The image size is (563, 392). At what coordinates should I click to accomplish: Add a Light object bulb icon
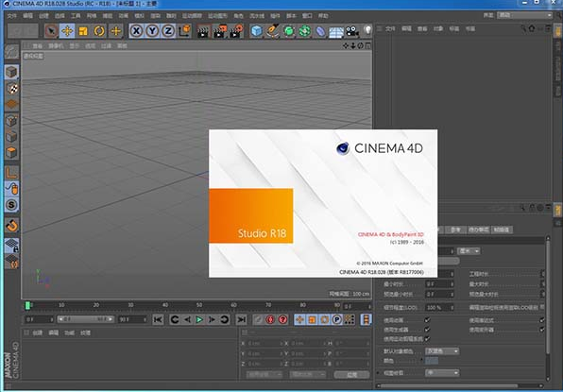367,30
